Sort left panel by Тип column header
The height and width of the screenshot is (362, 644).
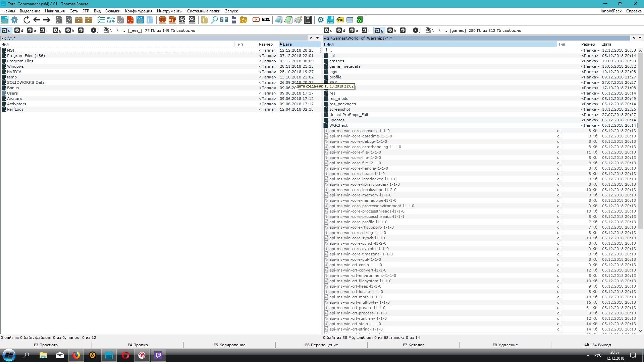pos(246,44)
